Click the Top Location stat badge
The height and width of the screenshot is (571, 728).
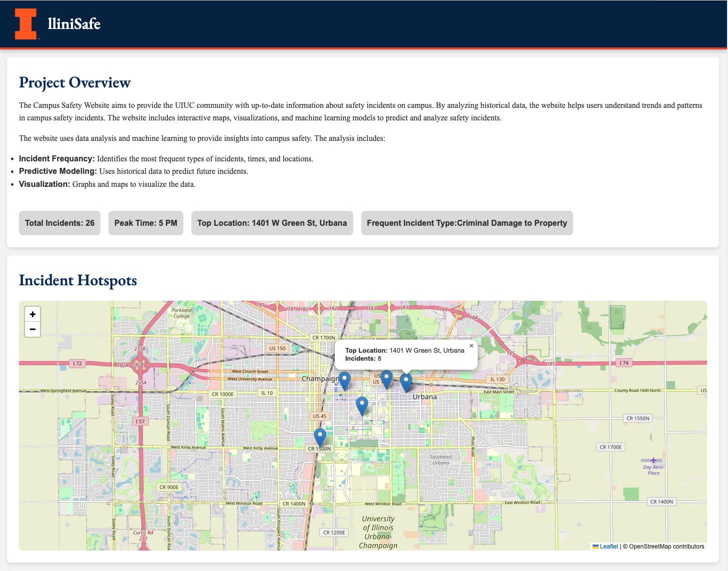[272, 223]
